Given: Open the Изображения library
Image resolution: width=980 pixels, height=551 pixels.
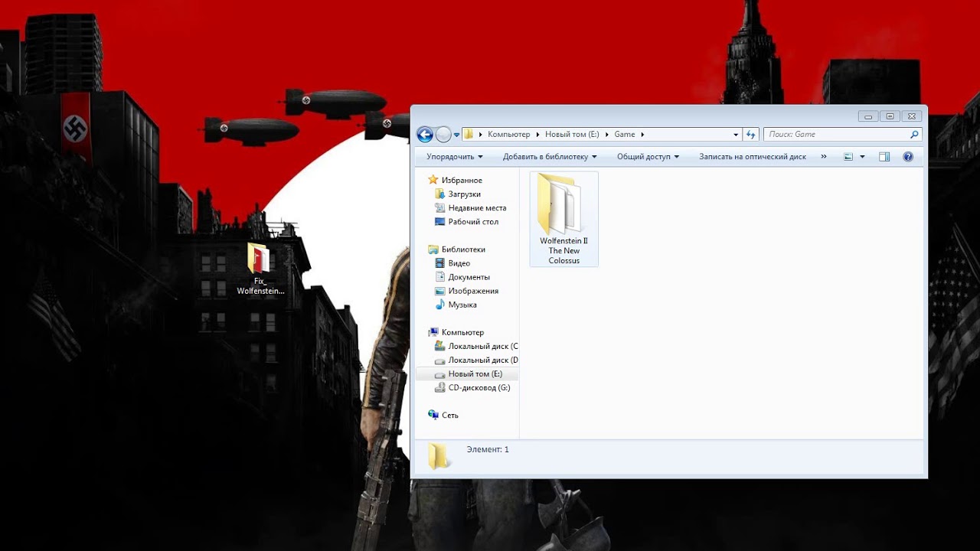Looking at the screenshot, I should [473, 291].
